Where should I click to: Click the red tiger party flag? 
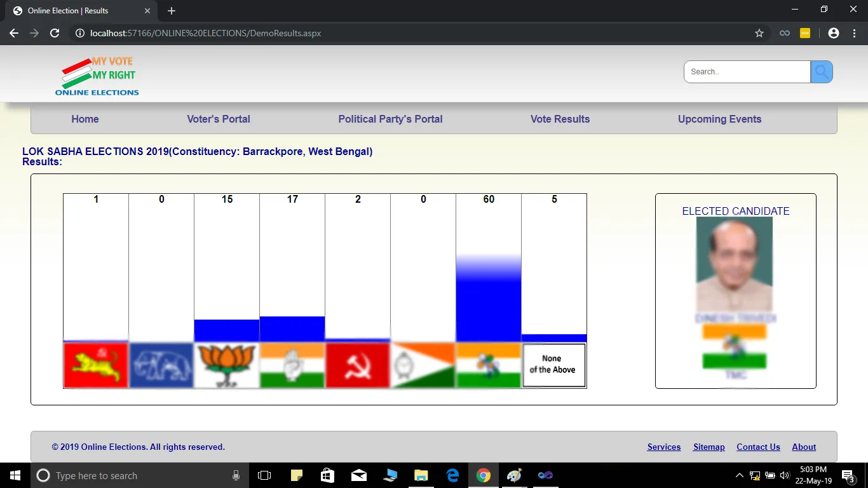(95, 365)
